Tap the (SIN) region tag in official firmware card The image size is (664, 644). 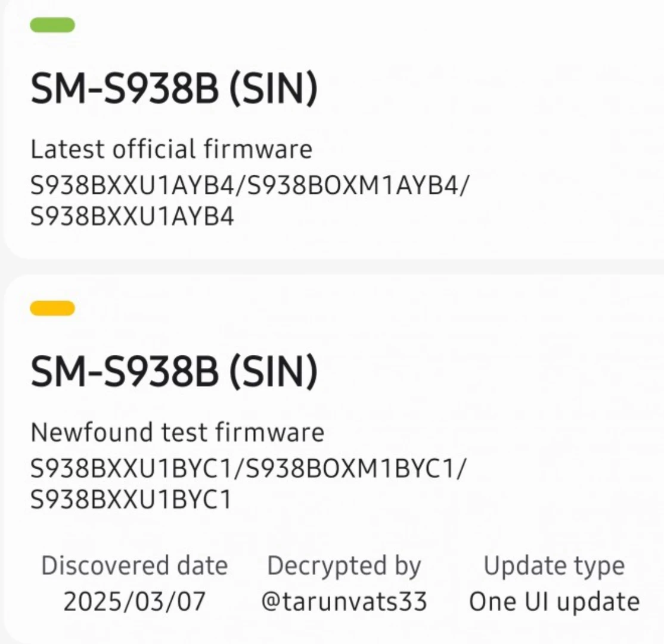coord(272,89)
